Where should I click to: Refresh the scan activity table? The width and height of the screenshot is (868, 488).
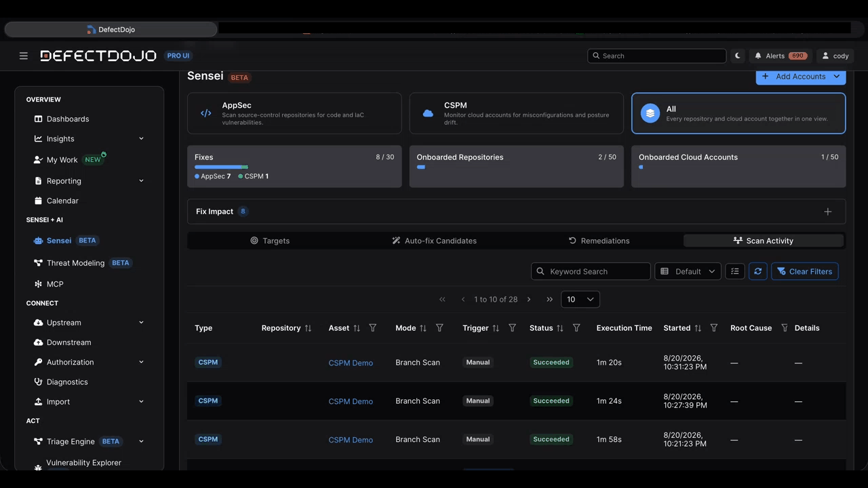pos(758,271)
